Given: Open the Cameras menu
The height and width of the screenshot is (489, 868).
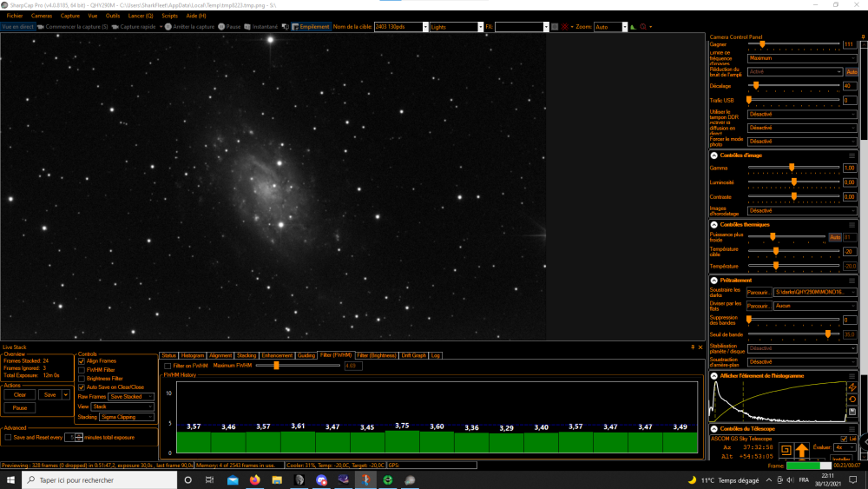Looking at the screenshot, I should pos(42,16).
